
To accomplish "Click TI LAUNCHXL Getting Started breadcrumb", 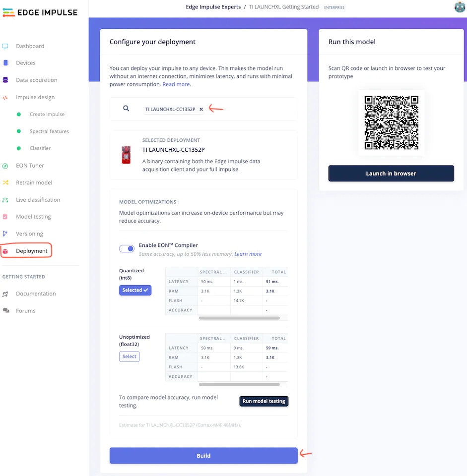I will click(x=284, y=7).
